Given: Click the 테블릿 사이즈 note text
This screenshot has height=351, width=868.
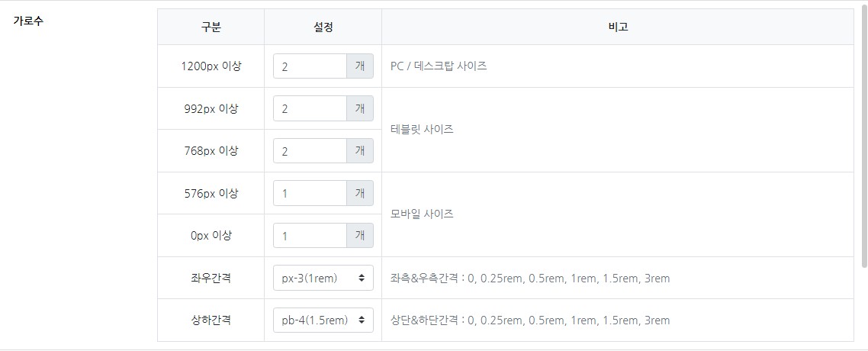Looking at the screenshot, I should point(422,130).
